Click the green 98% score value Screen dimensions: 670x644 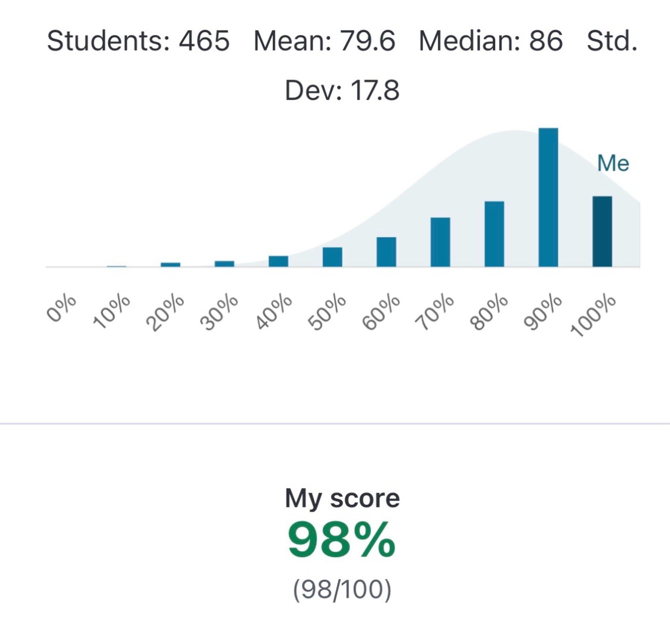pos(342,540)
